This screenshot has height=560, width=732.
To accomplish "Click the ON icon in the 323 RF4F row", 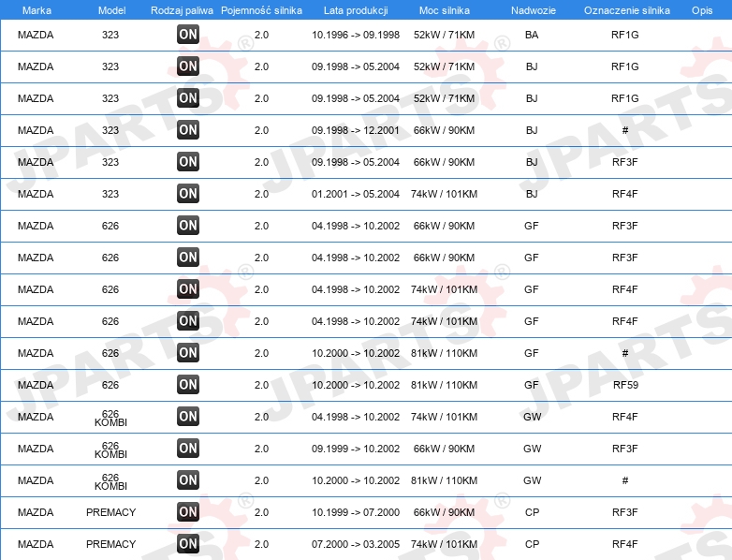I will point(188,193).
